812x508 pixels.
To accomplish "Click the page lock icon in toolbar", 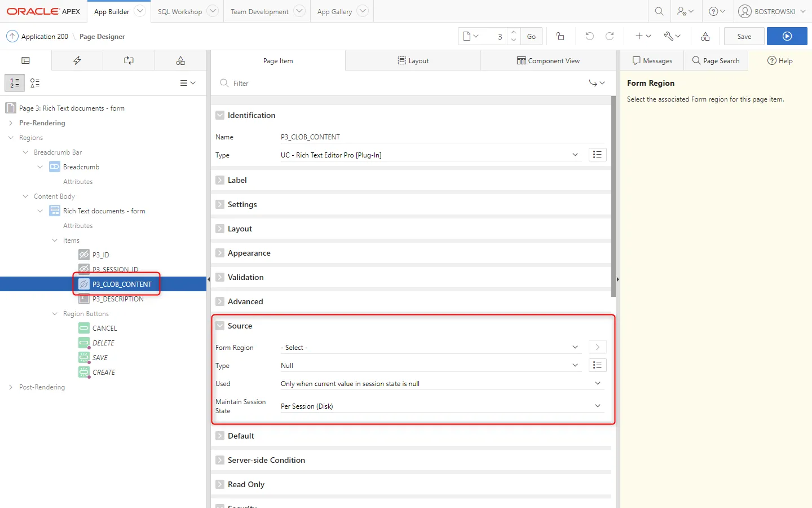I will click(x=560, y=36).
